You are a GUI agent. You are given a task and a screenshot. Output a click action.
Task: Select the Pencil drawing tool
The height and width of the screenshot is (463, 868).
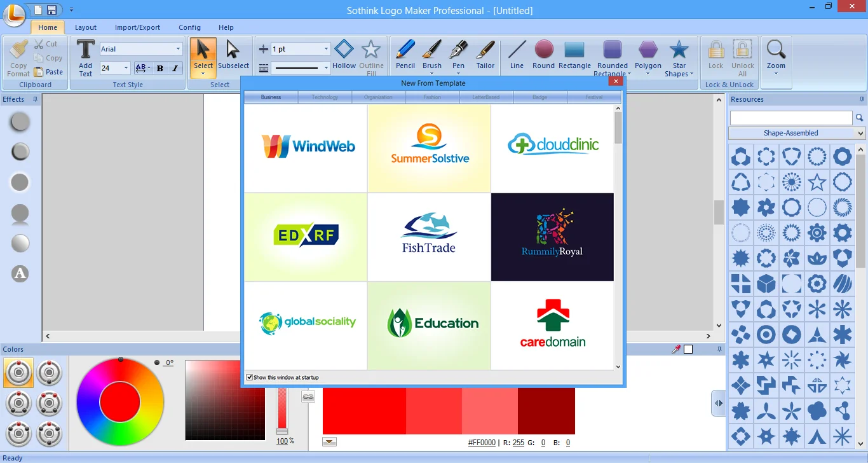pos(405,55)
